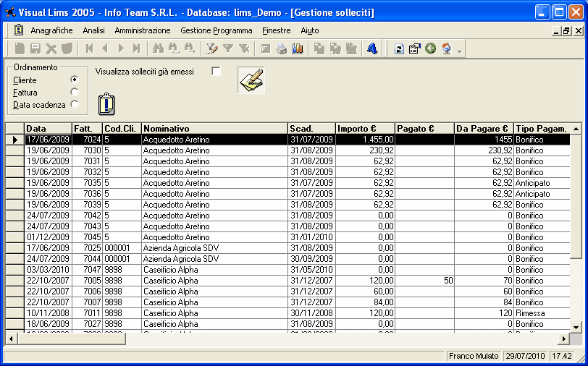Click date 03/03/2010 in invoice 7047 row
Image resolution: width=588 pixels, height=366 pixels.
click(48, 270)
